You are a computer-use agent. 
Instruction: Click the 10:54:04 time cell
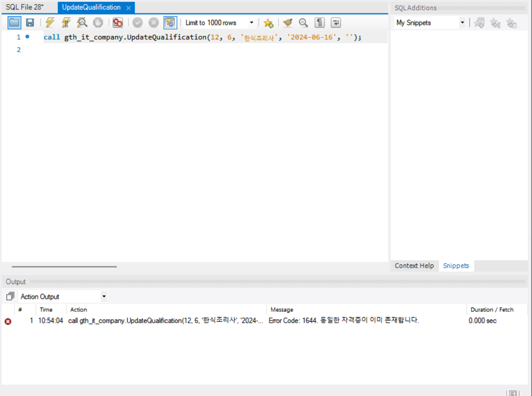coord(51,320)
